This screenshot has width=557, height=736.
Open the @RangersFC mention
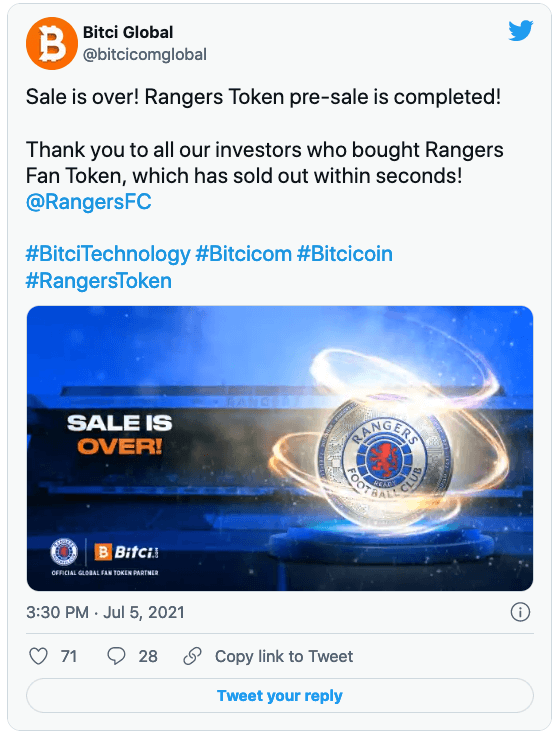point(89,202)
